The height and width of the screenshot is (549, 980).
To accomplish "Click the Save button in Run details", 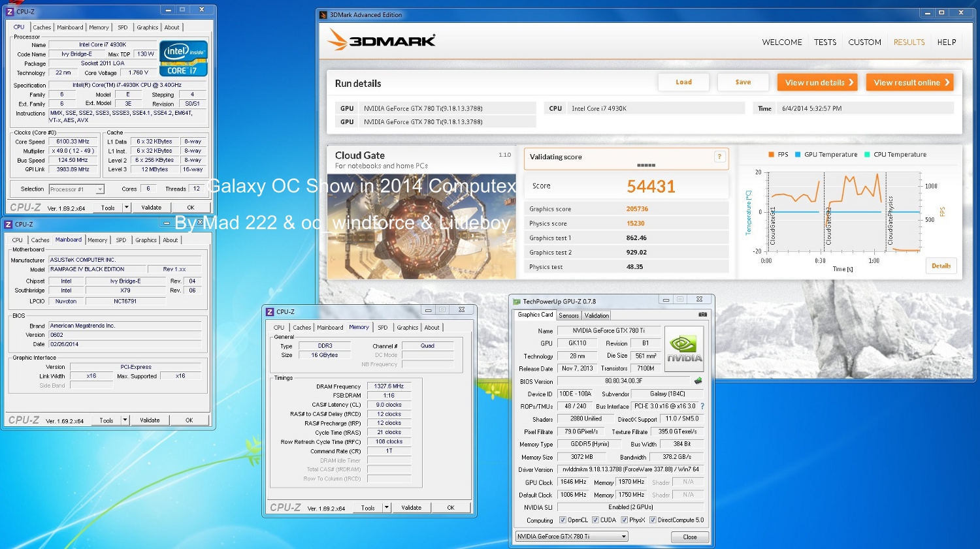I will click(x=743, y=82).
